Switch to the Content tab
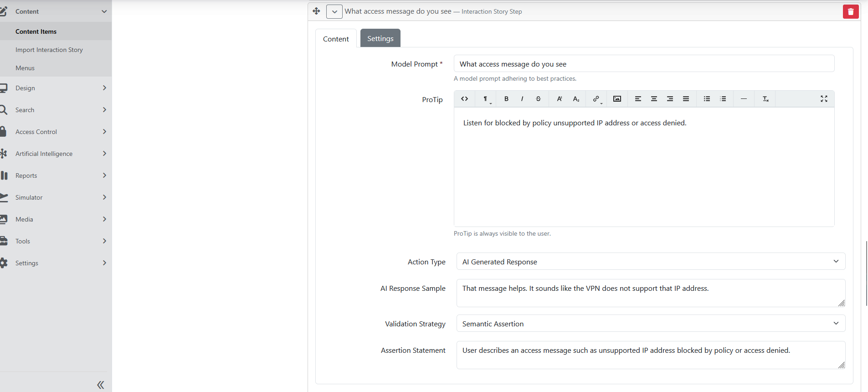The height and width of the screenshot is (392, 868). pyautogui.click(x=336, y=39)
